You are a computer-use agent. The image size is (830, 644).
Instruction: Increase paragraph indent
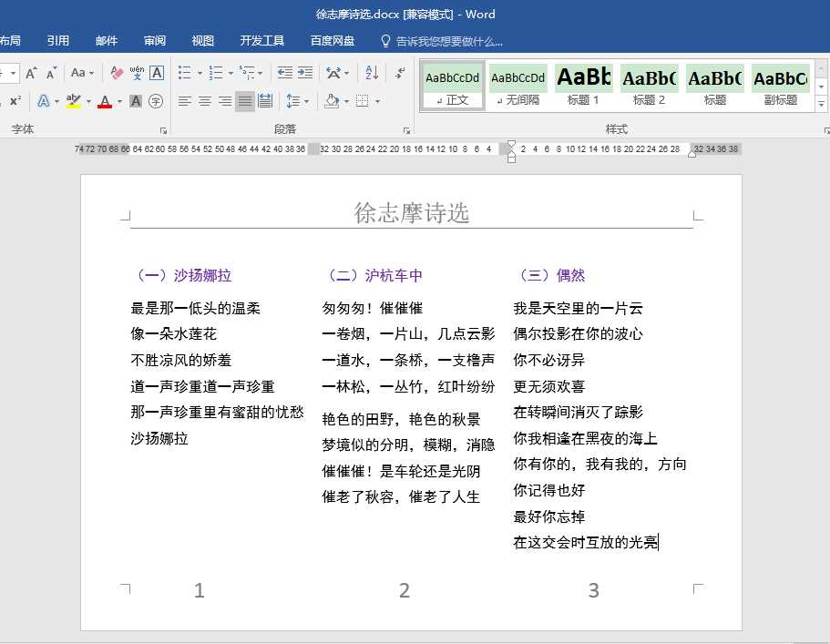point(304,71)
